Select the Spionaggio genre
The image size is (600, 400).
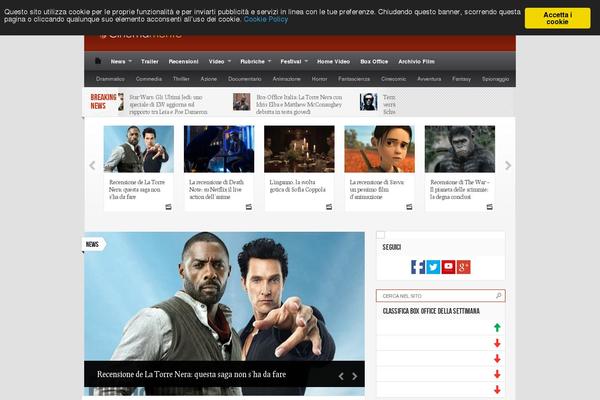pos(495,79)
